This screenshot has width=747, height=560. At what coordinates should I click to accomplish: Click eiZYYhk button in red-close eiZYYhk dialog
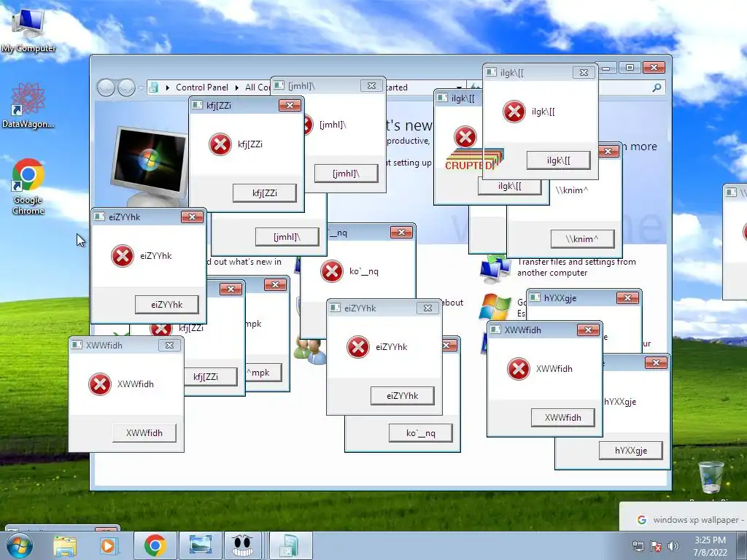(167, 305)
